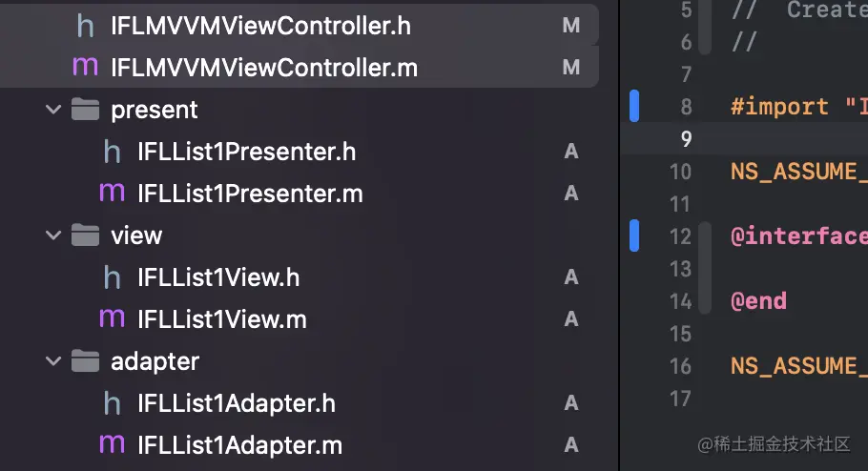868x471 pixels.
Task: Click the h icon beside IFLList1Adapter.h
Action: coord(112,403)
